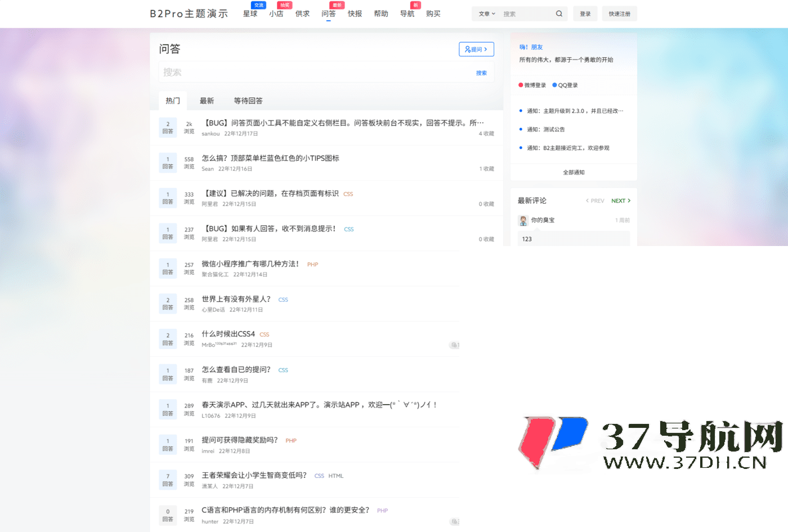Open the 文章 search type dropdown
This screenshot has width=788, height=532.
point(486,13)
